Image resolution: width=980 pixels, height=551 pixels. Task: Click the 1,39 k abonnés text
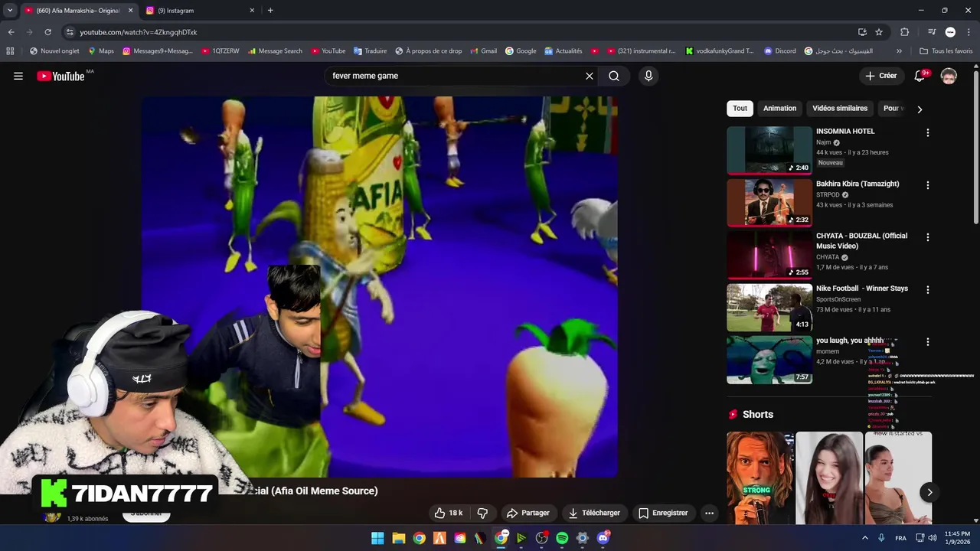(87, 519)
